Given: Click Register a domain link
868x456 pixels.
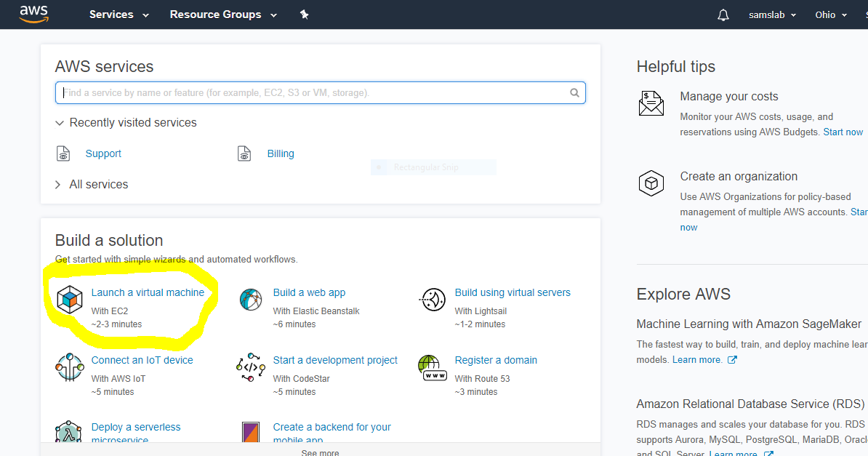Looking at the screenshot, I should (x=496, y=360).
